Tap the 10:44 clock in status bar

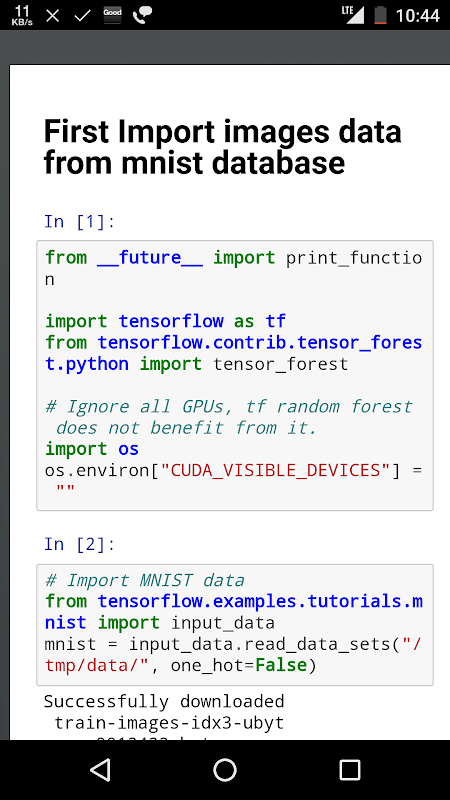417,15
